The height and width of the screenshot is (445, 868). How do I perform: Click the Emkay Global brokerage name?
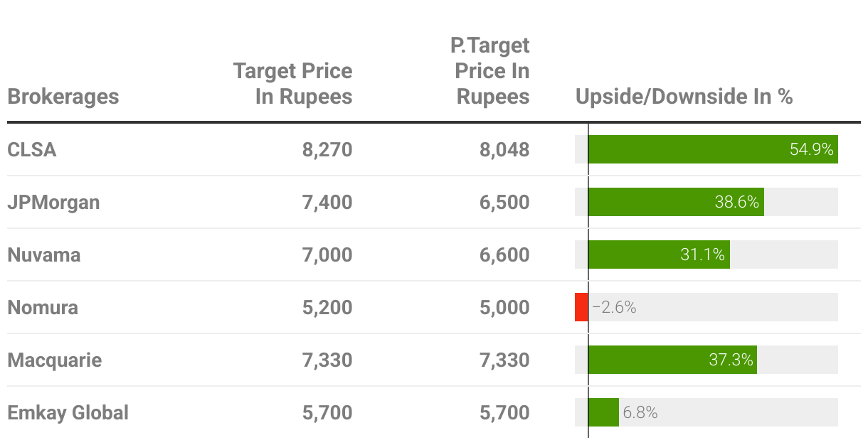[68, 413]
